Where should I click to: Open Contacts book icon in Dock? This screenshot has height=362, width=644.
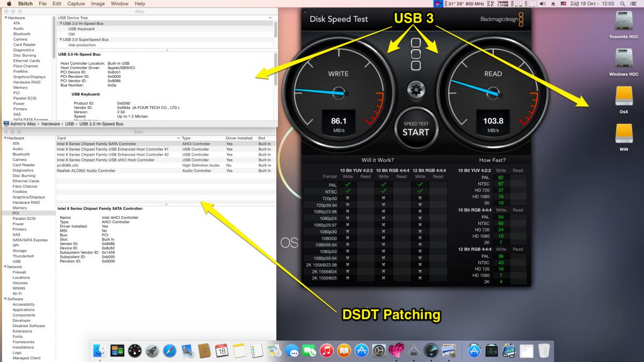point(204,351)
